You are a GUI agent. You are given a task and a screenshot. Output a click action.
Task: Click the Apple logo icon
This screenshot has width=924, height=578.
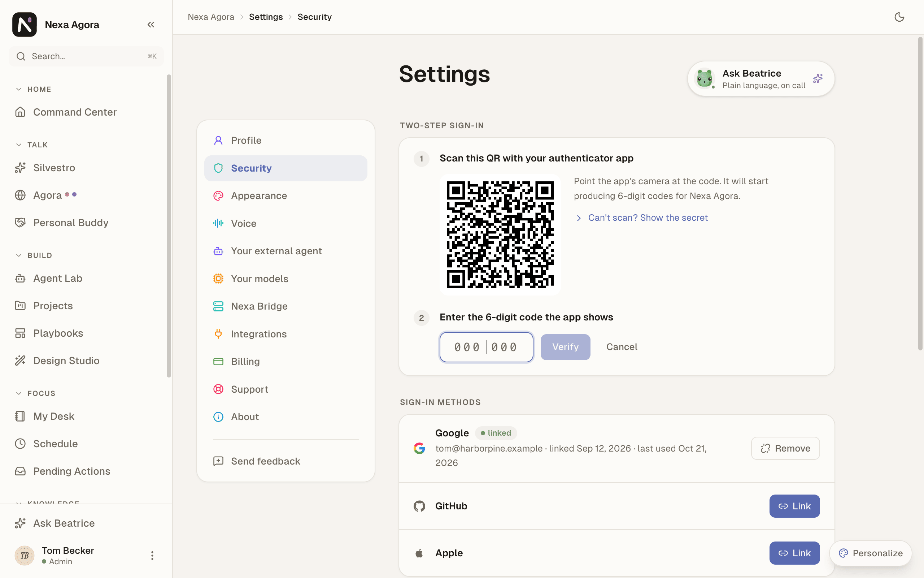pyautogui.click(x=419, y=553)
